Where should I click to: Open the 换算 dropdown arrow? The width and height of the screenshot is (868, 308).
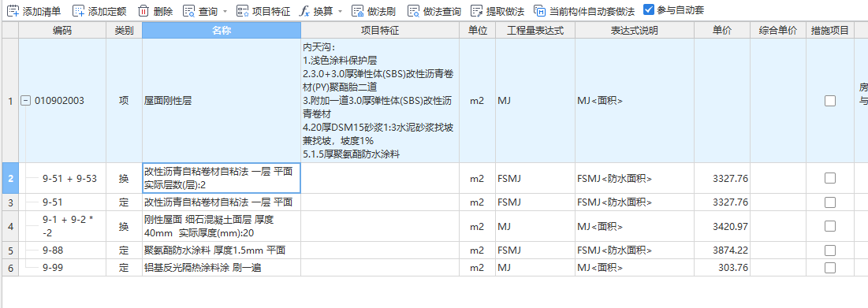pyautogui.click(x=340, y=11)
